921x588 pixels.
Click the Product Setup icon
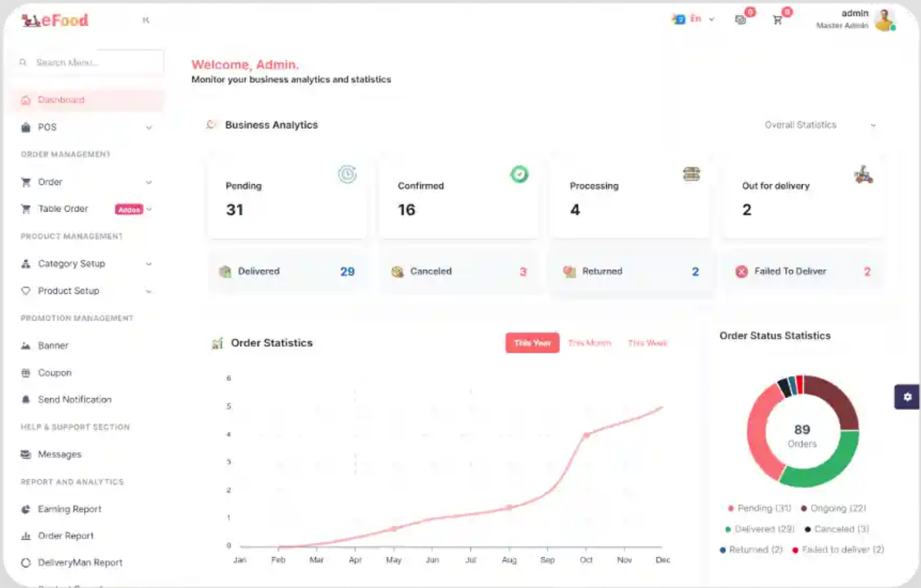point(26,291)
